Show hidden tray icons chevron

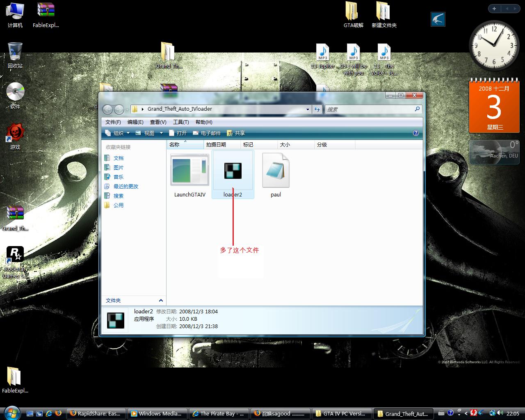pyautogui.click(x=466, y=413)
